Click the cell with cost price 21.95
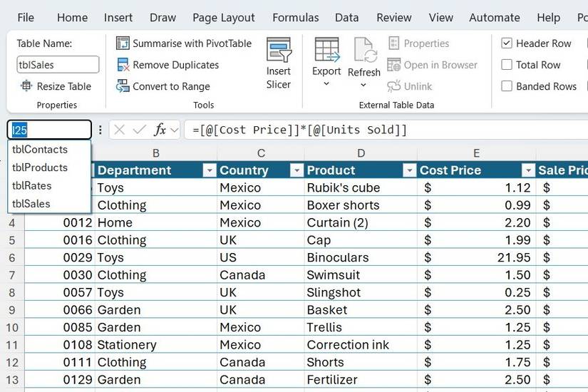588x392 pixels. coord(477,257)
